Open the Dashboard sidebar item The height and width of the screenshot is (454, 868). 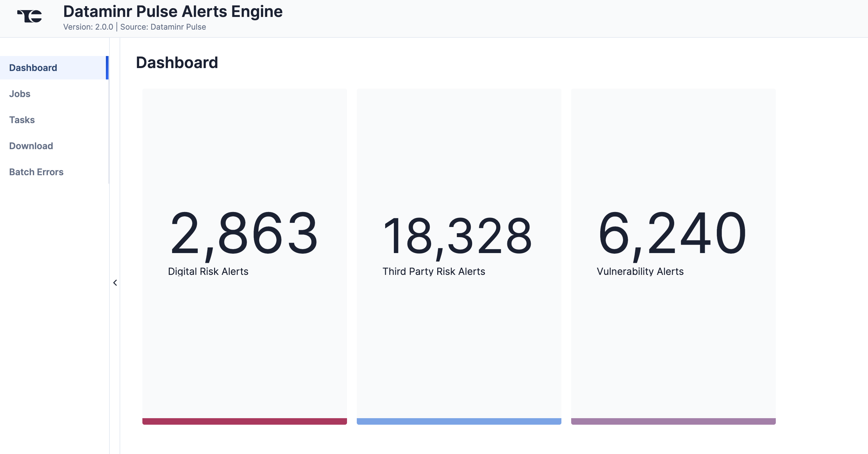pos(33,68)
